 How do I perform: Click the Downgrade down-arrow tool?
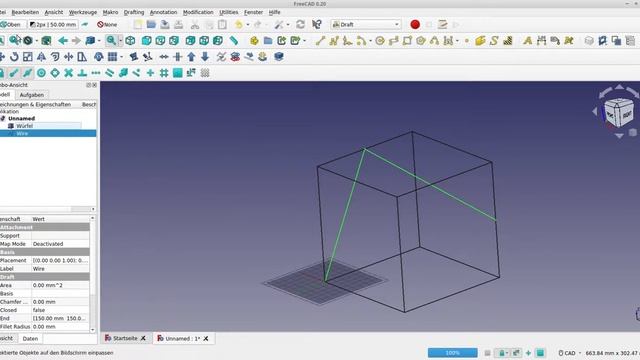click(x=205, y=57)
